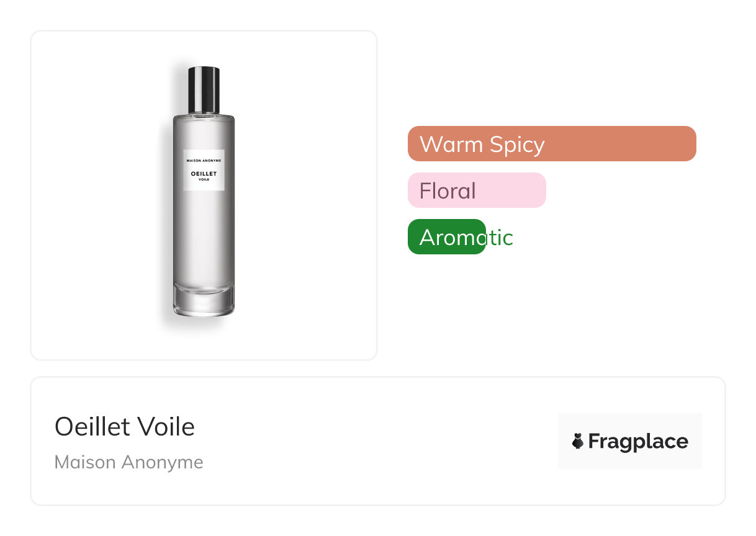Click the bottle neck under the cap

tap(204, 114)
